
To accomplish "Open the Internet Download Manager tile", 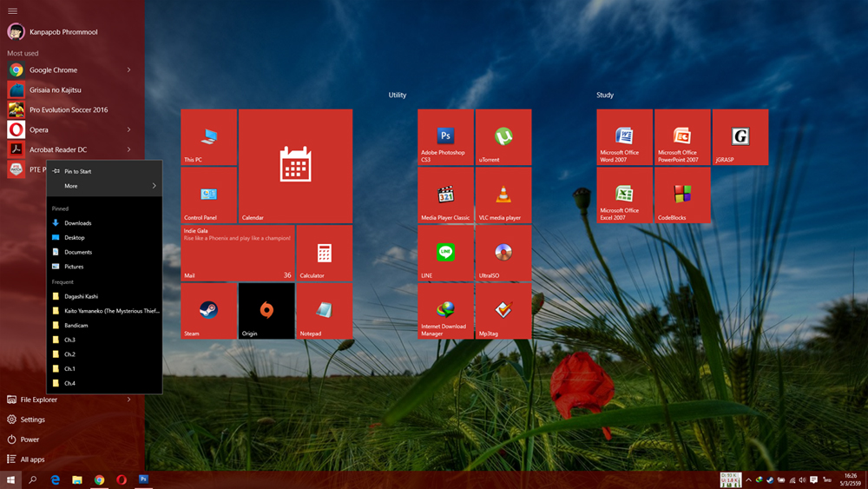I will [445, 311].
